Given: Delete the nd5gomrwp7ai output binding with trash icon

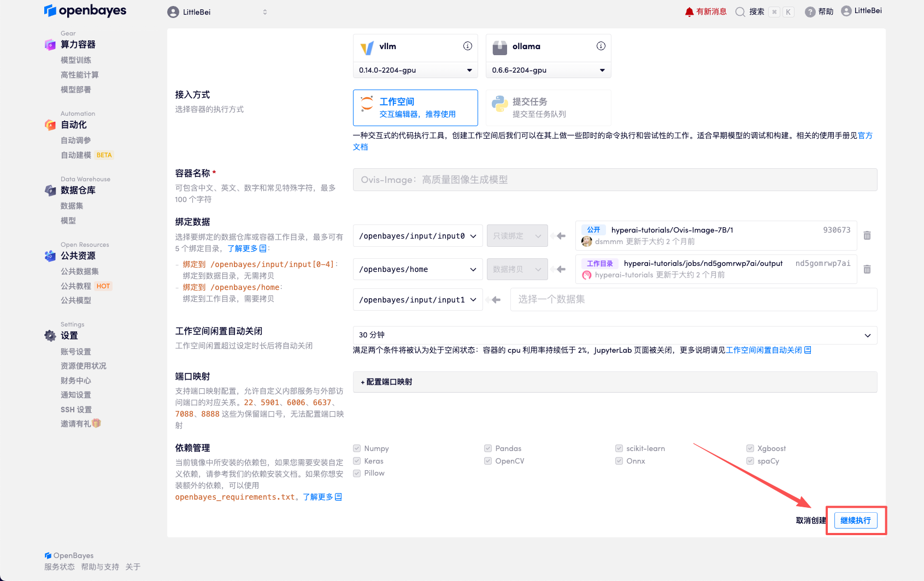Looking at the screenshot, I should (x=867, y=269).
